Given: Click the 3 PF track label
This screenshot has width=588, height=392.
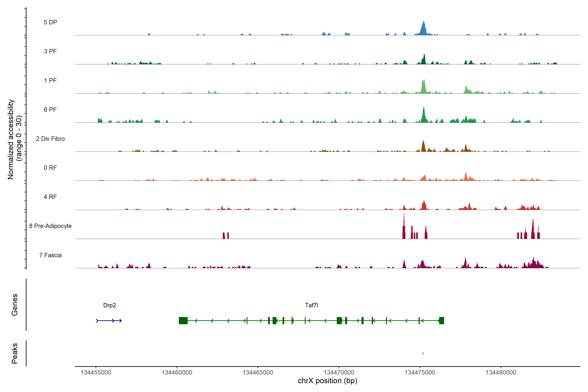Looking at the screenshot, I should 50,51.
